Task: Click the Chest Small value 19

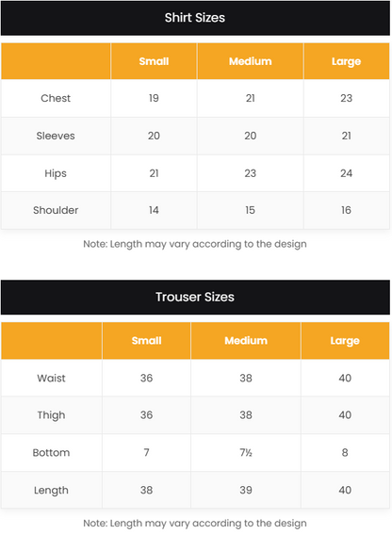Action: coord(154,99)
